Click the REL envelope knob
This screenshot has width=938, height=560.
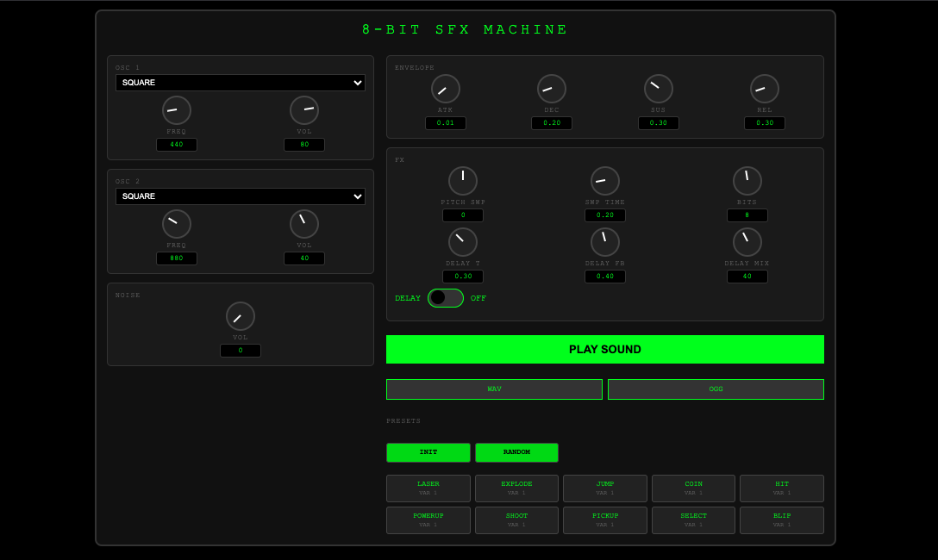(765, 89)
